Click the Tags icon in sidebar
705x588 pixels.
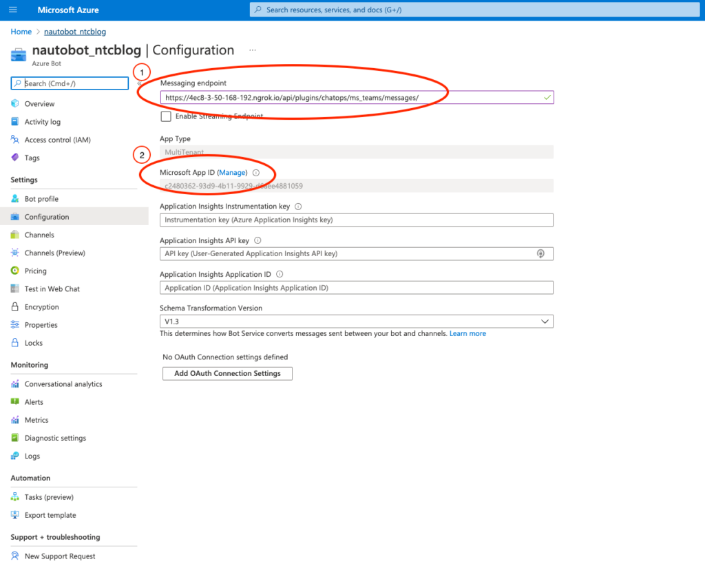point(15,158)
